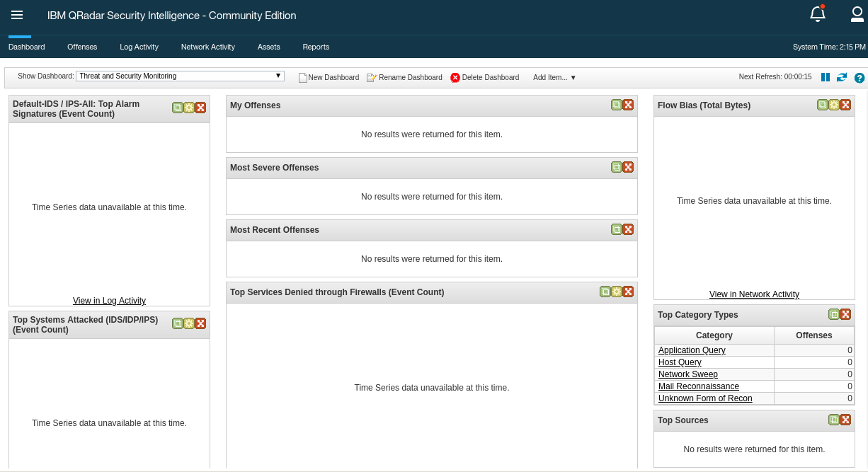Open the help icon

click(x=860, y=78)
